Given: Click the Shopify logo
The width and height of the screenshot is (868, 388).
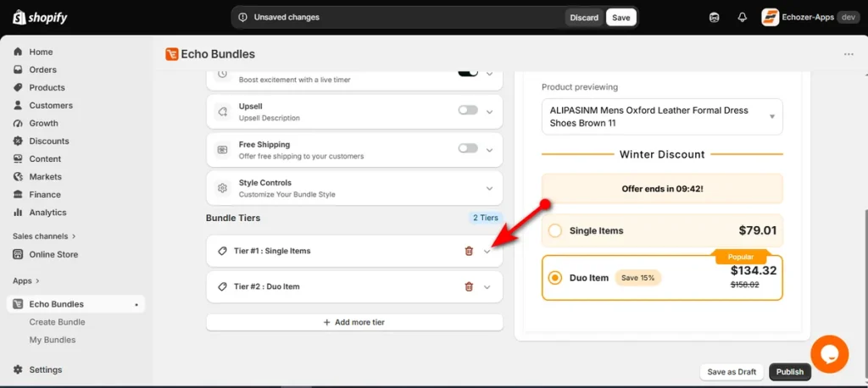Looking at the screenshot, I should click(40, 18).
